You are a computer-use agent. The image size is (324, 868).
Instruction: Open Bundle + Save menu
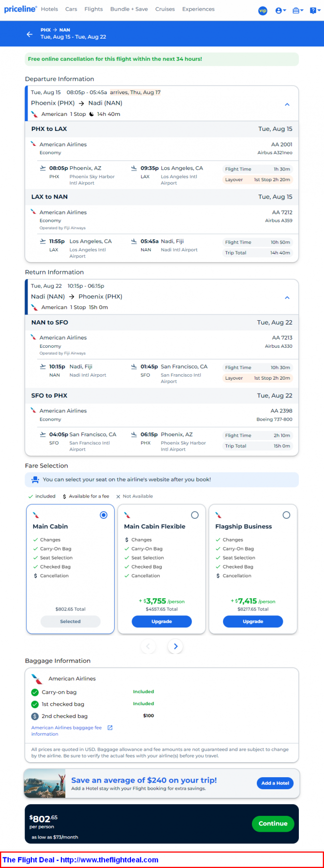coord(129,9)
